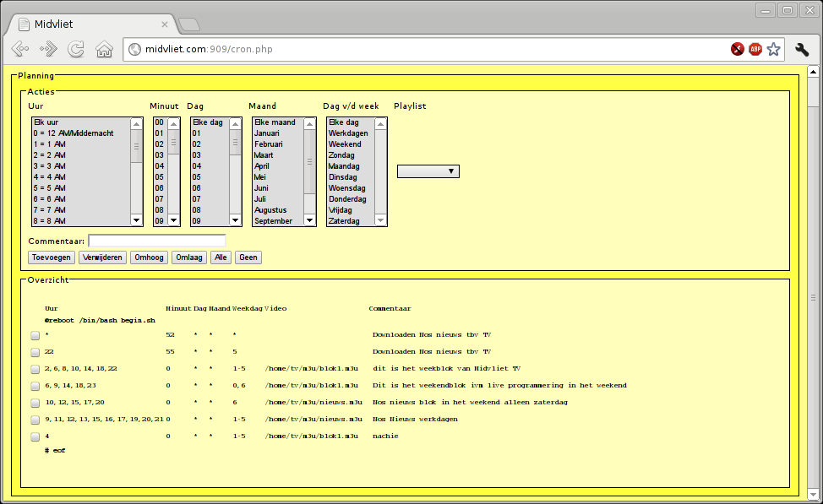The image size is (823, 504).
Task: Click the browser forward arrow
Action: [x=48, y=49]
